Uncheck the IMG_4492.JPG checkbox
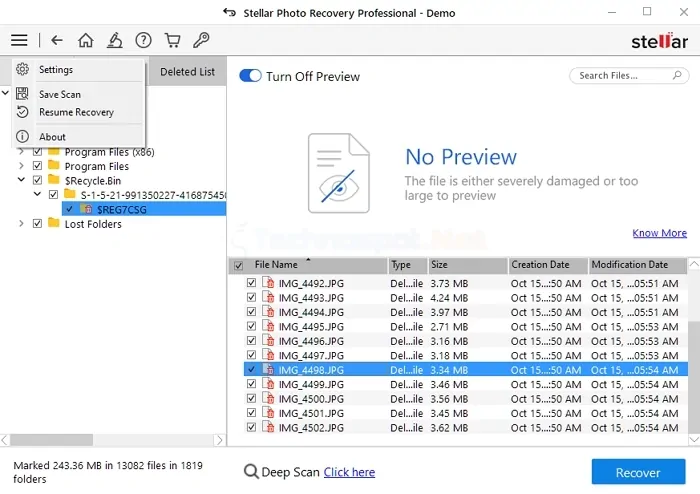Screen dimensions: 700x494 [251, 283]
